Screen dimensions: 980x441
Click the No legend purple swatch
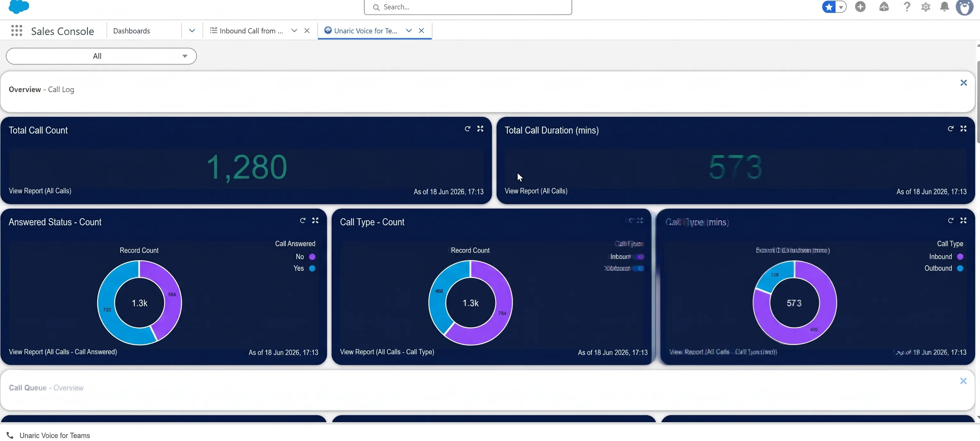coord(312,257)
